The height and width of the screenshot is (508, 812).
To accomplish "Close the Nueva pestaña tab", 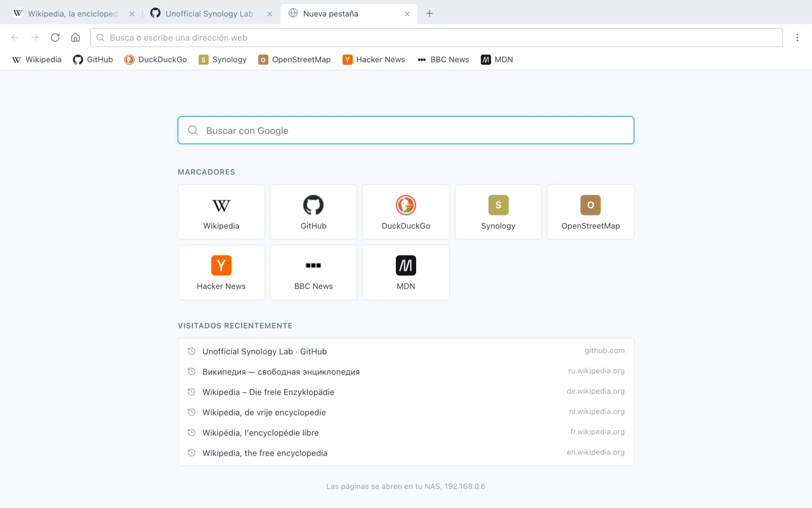I will (x=407, y=14).
